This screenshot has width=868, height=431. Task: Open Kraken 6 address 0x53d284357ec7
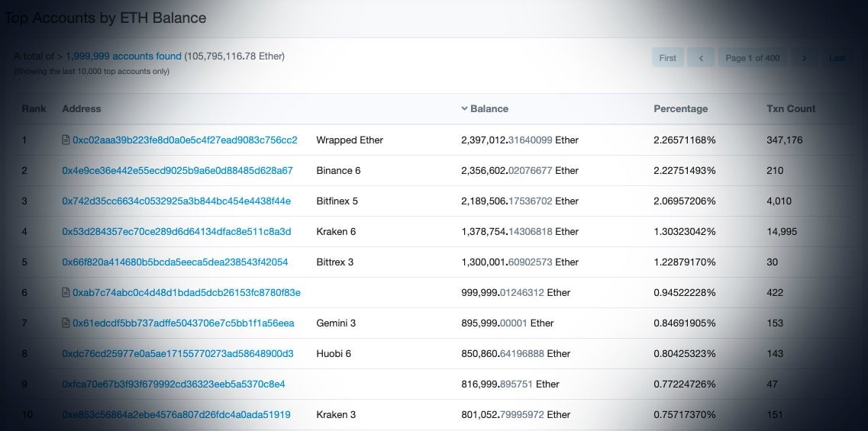pyautogui.click(x=176, y=231)
